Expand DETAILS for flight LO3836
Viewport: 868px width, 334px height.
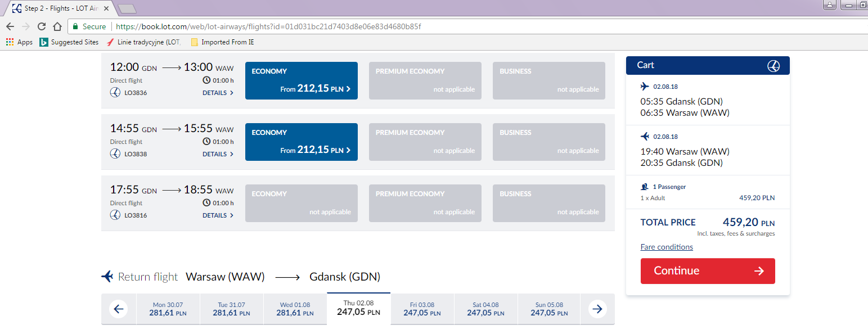click(x=218, y=93)
